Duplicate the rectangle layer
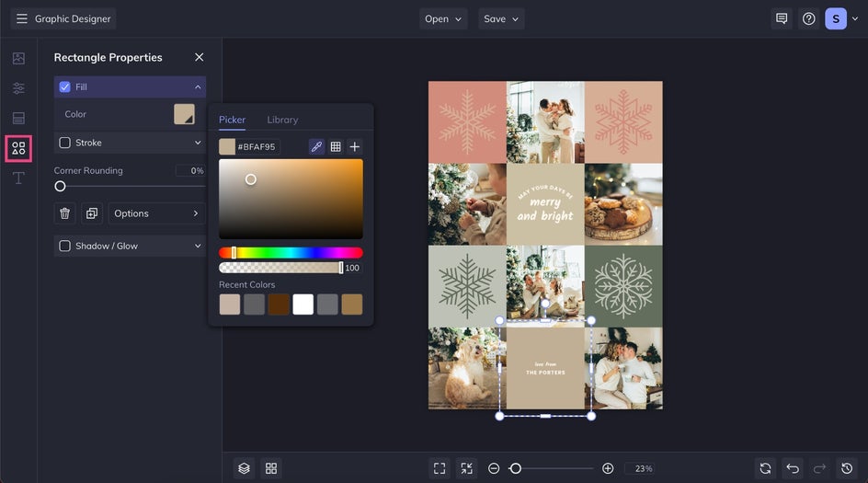The height and width of the screenshot is (483, 868). (92, 213)
